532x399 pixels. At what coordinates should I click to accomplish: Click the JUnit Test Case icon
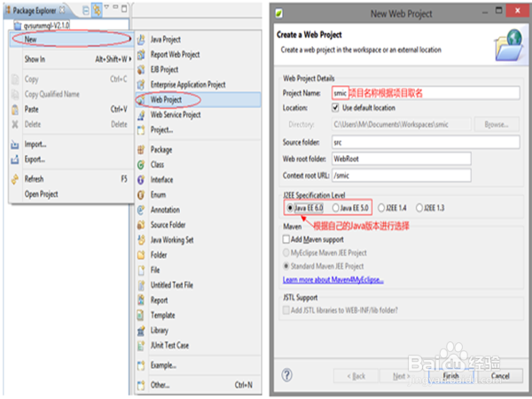[x=141, y=346]
